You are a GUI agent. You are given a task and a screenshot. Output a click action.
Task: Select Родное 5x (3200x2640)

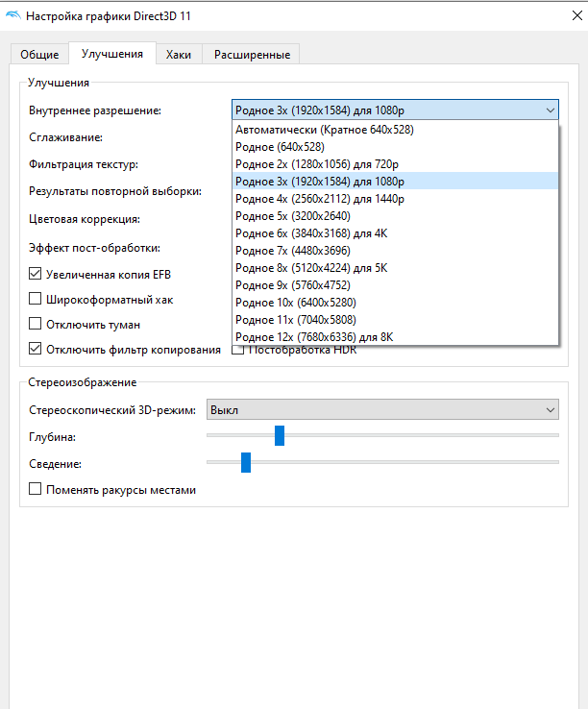395,216
